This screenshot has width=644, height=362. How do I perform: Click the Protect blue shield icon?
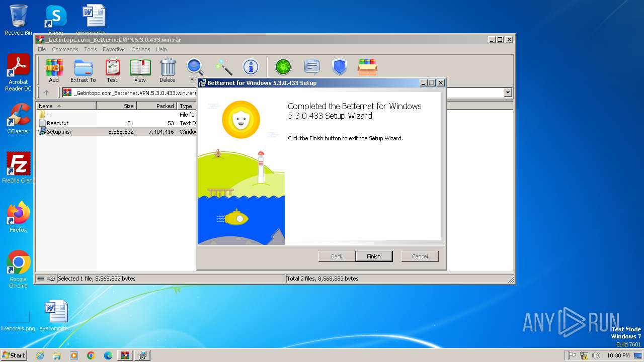[340, 67]
